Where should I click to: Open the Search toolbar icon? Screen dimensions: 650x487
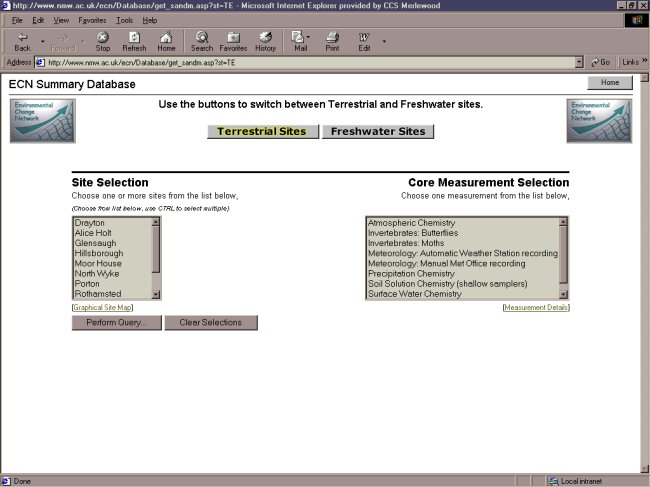point(202,40)
